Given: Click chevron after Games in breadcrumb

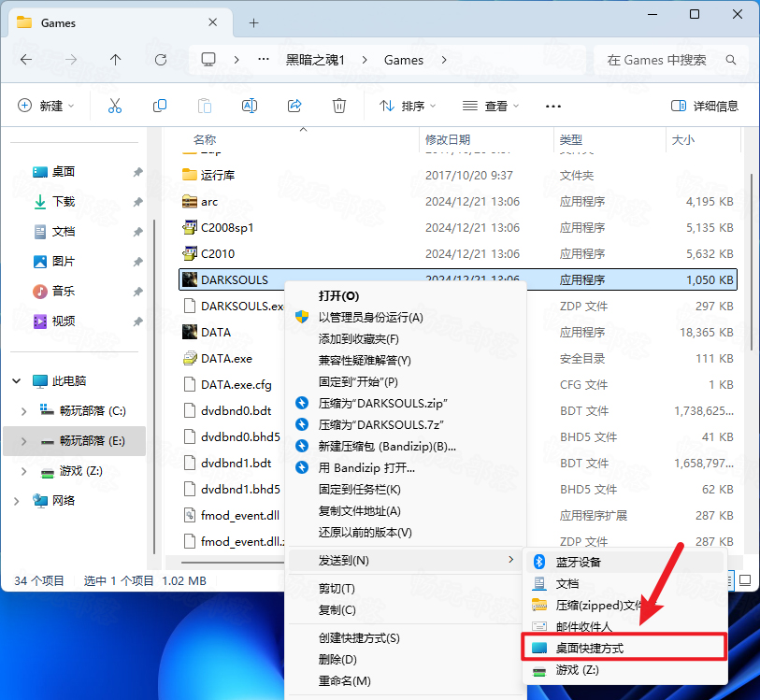Looking at the screenshot, I should 444,60.
